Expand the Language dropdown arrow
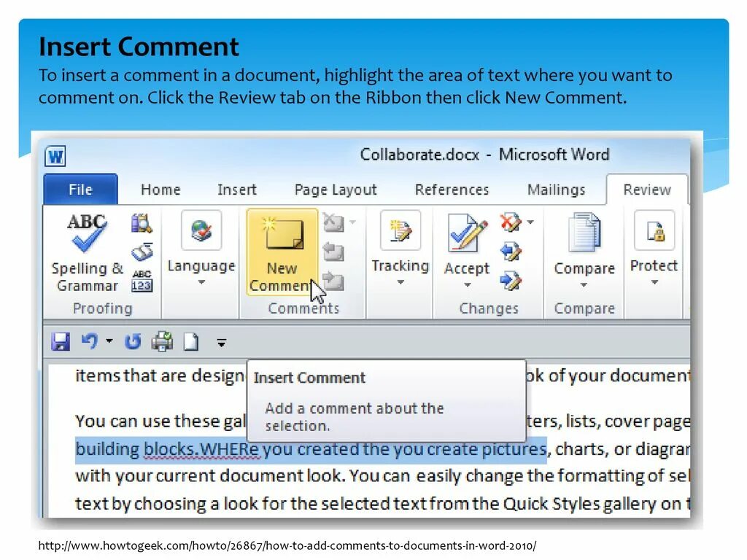Screen dimensions: 747x560 201,282
